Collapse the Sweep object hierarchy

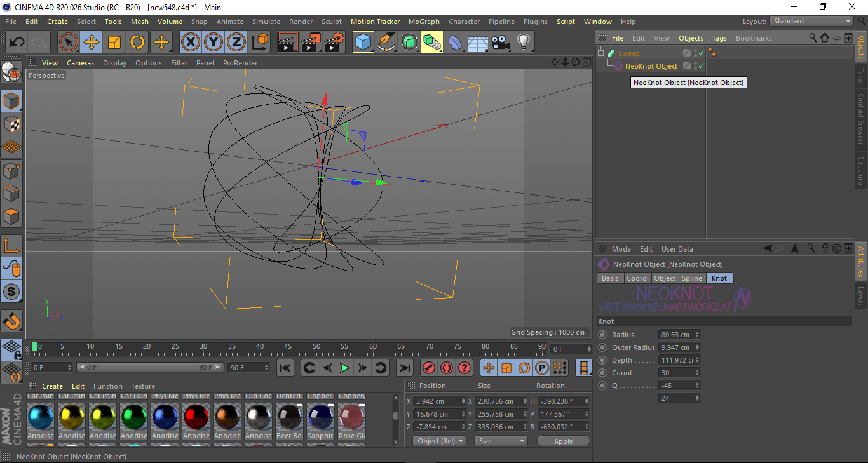tap(601, 53)
